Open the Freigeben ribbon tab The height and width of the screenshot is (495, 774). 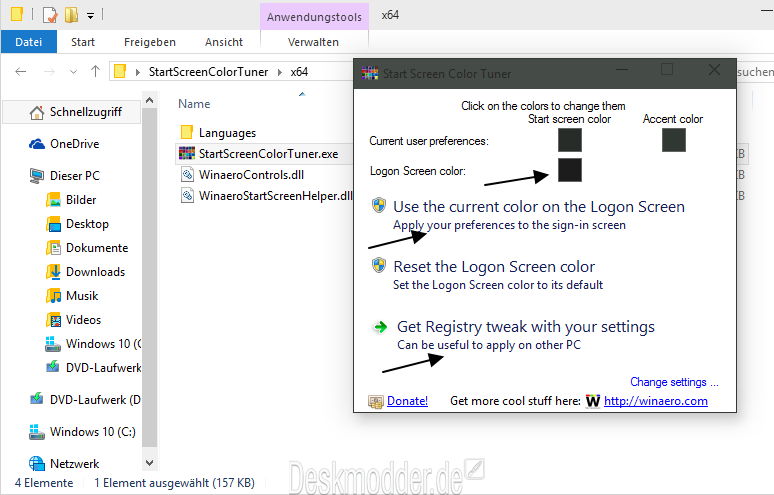[x=150, y=42]
